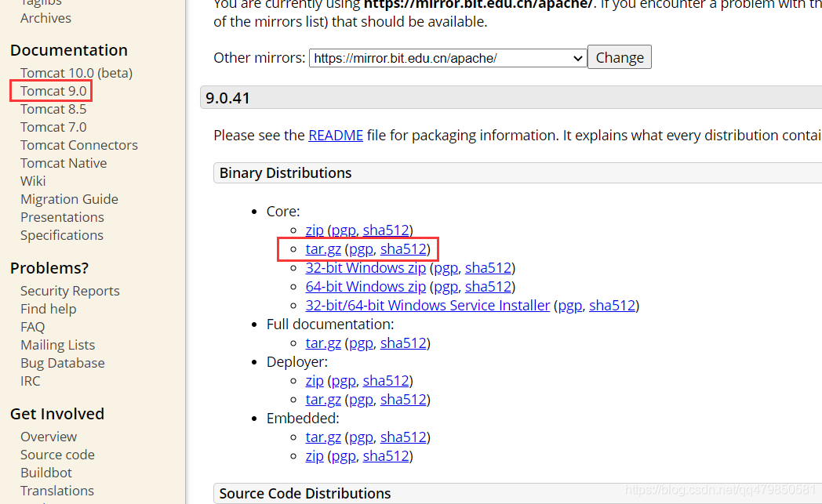Select the Problems? sidebar heading
Image resolution: width=822 pixels, height=504 pixels.
point(49,268)
